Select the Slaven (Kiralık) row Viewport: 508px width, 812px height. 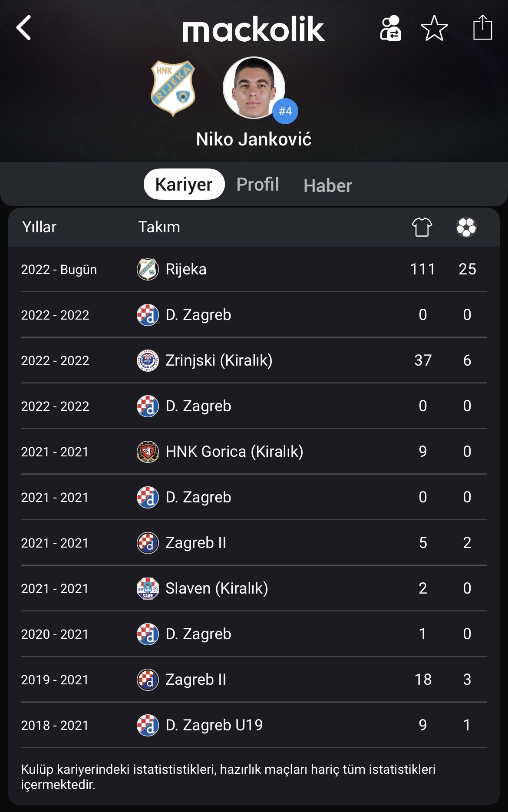point(254,588)
